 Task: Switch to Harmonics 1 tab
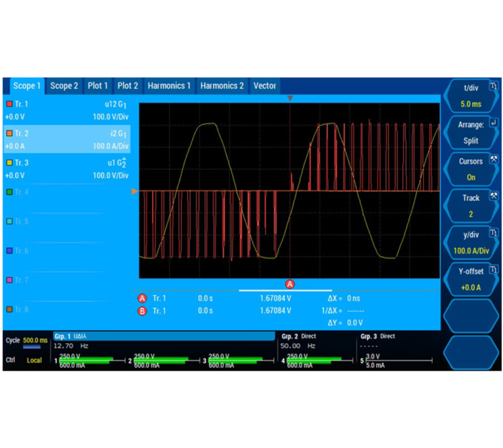[x=169, y=86]
